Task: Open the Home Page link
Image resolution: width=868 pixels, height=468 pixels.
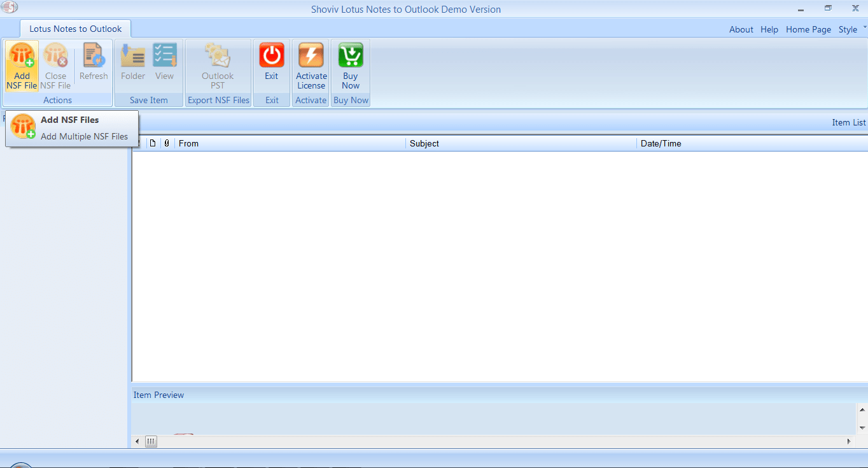Action: click(x=808, y=29)
